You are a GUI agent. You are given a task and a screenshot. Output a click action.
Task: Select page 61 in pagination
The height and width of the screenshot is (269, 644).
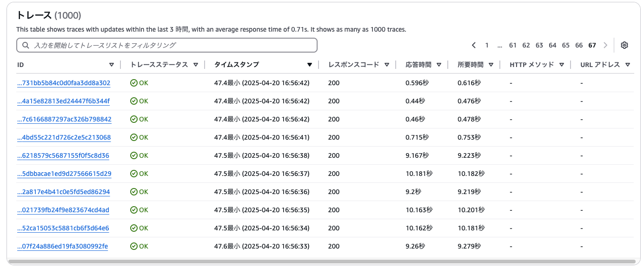(513, 45)
